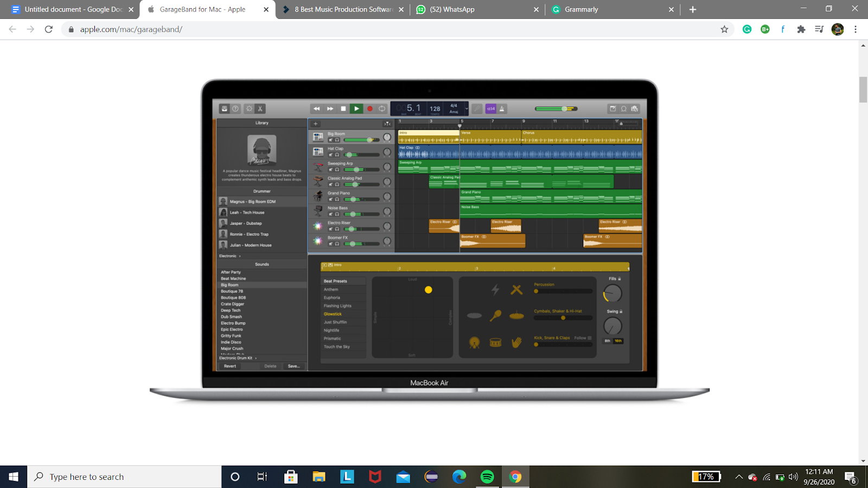Open the Library panel button in GarageBand toolbar
The height and width of the screenshot is (488, 868).
point(224,108)
